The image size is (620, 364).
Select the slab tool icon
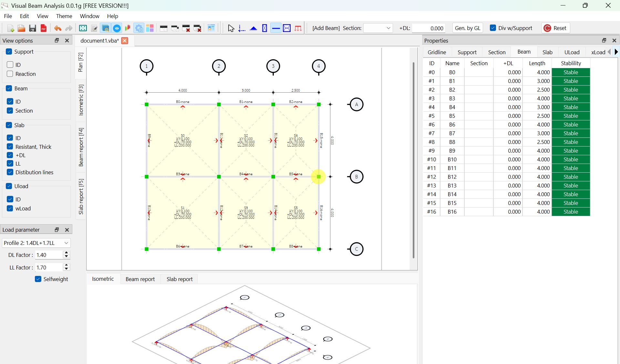[x=287, y=28]
